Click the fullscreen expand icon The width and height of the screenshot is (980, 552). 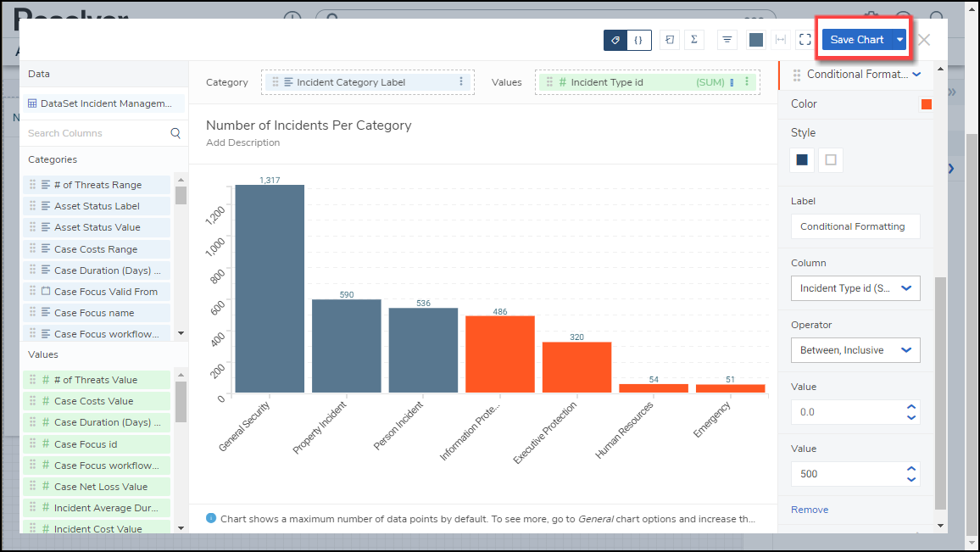click(805, 40)
